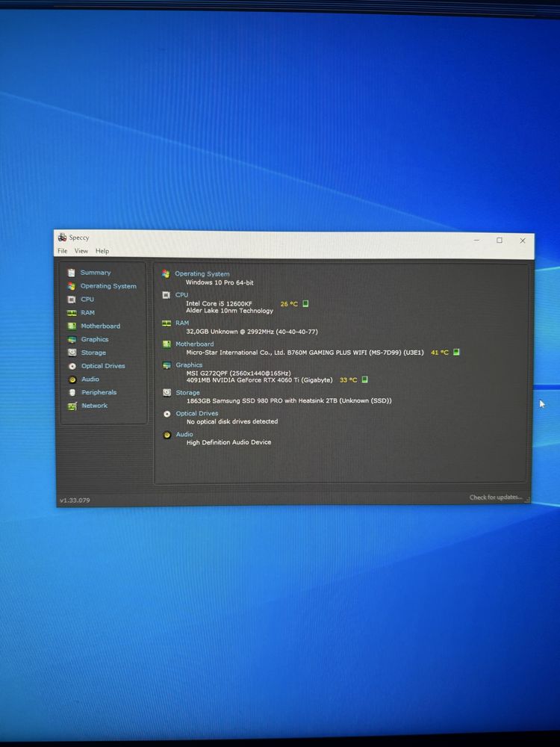Viewport: 560px width, 747px height.
Task: Click the Operating System heading link
Action: point(202,274)
